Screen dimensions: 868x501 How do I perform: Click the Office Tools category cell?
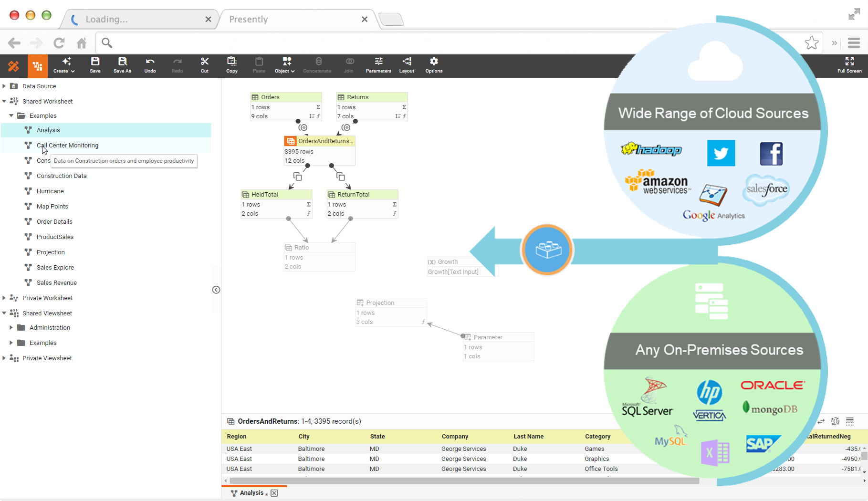(601, 469)
